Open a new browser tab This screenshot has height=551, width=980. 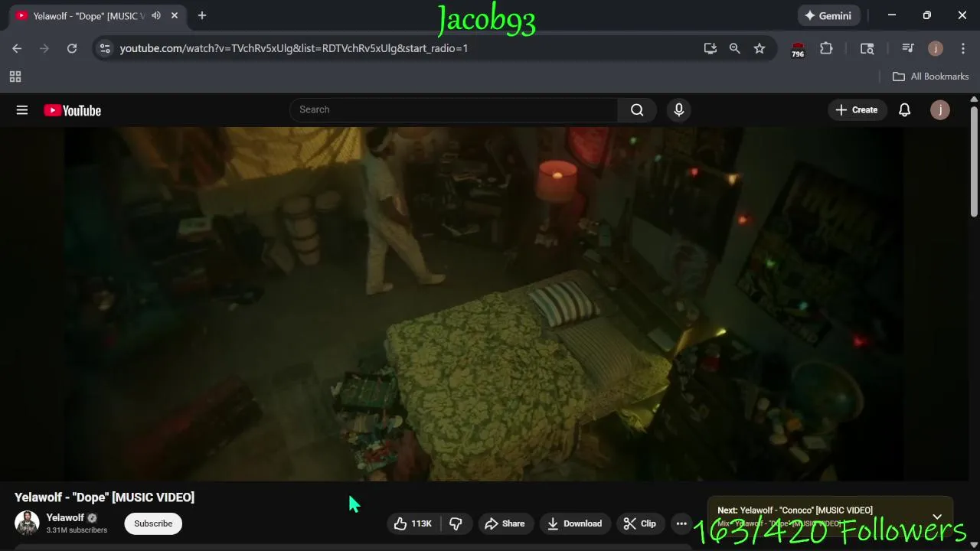pyautogui.click(x=202, y=15)
